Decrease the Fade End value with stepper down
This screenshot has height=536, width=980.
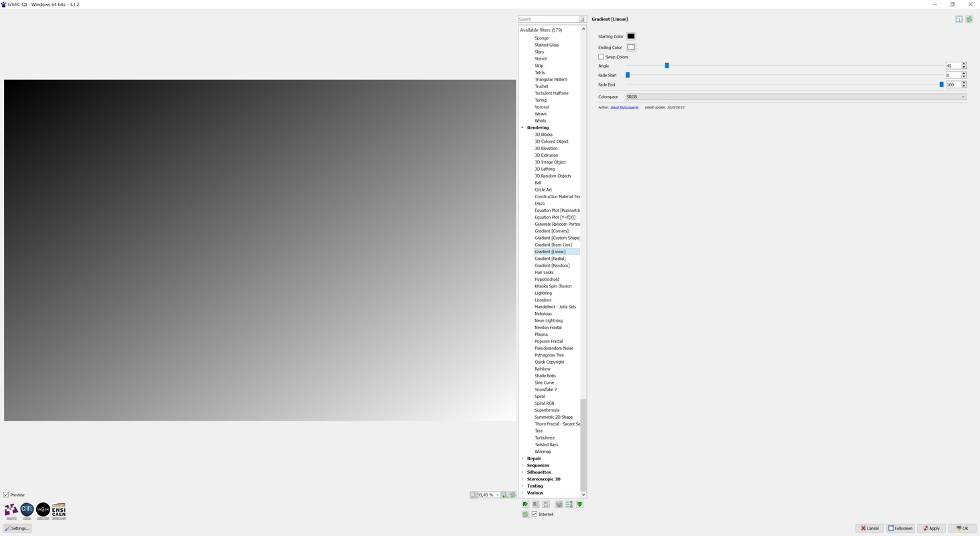point(964,86)
